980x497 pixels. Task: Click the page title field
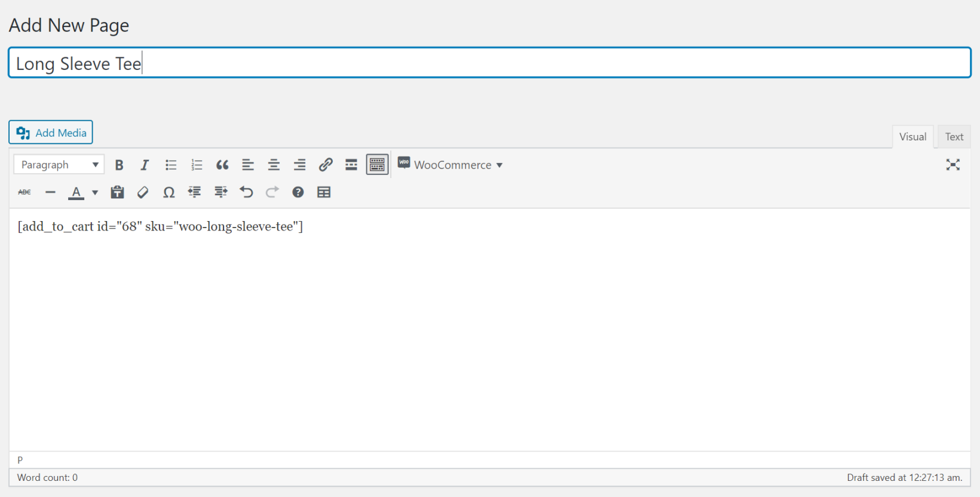tap(489, 63)
